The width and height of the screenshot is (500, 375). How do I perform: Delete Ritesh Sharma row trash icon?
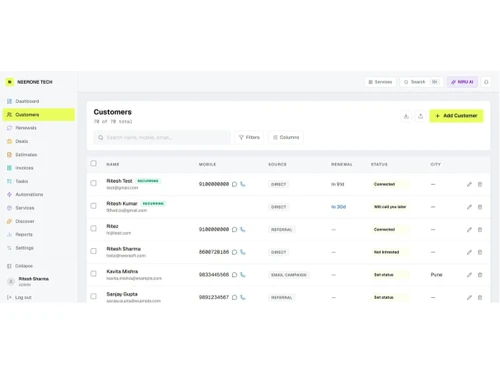(480, 252)
